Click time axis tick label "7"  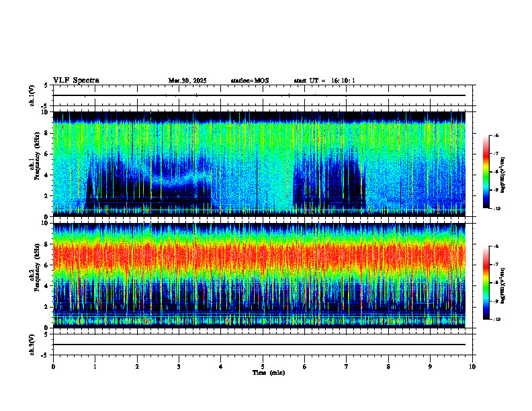click(347, 367)
